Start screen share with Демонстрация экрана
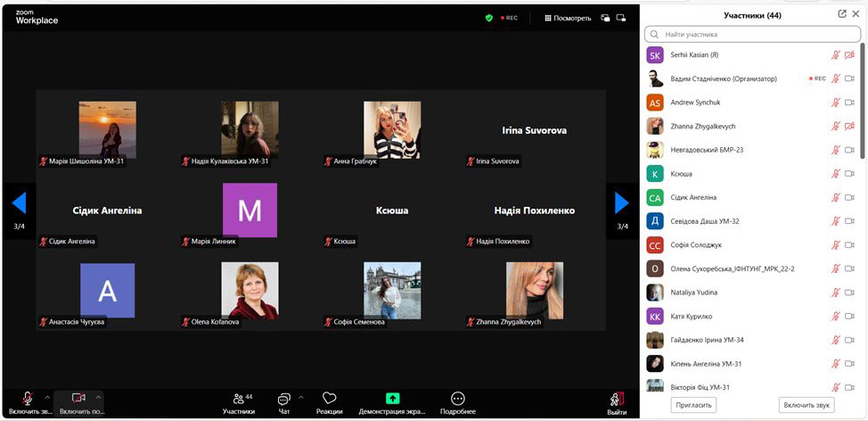Image resolution: width=868 pixels, height=421 pixels. point(392,399)
